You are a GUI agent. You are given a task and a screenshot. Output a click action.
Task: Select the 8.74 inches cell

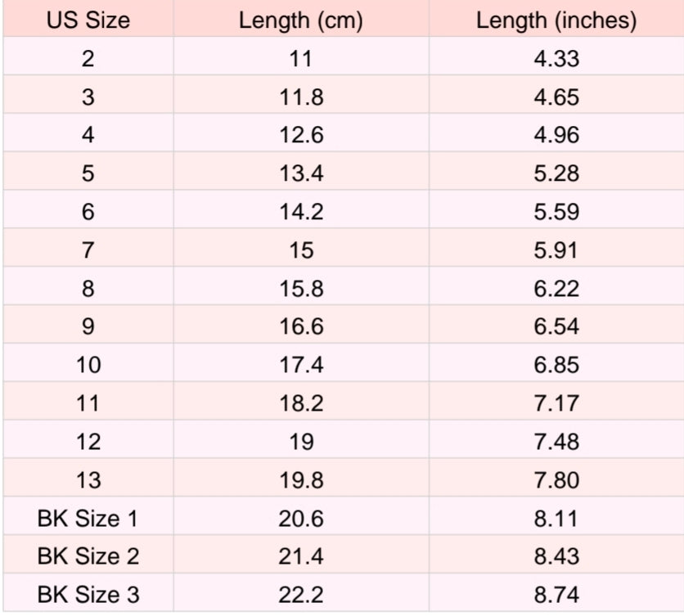click(x=556, y=594)
